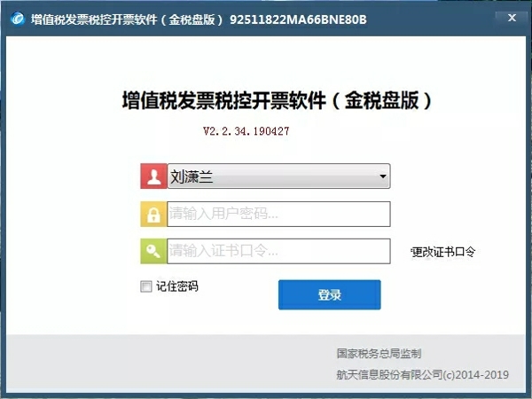Screen dimensions: 532x399
Task: Click the blue 登录 button
Action: (330, 294)
